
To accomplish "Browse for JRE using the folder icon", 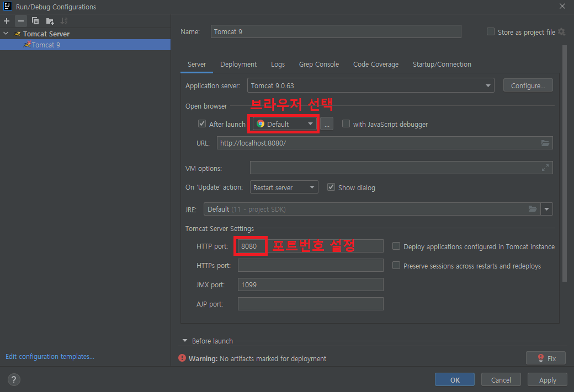I will click(533, 209).
